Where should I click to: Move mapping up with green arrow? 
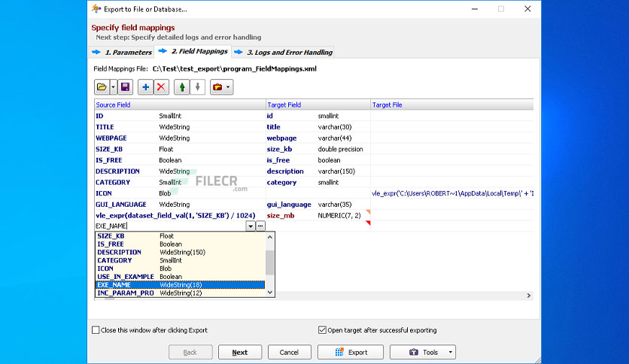pyautogui.click(x=182, y=87)
